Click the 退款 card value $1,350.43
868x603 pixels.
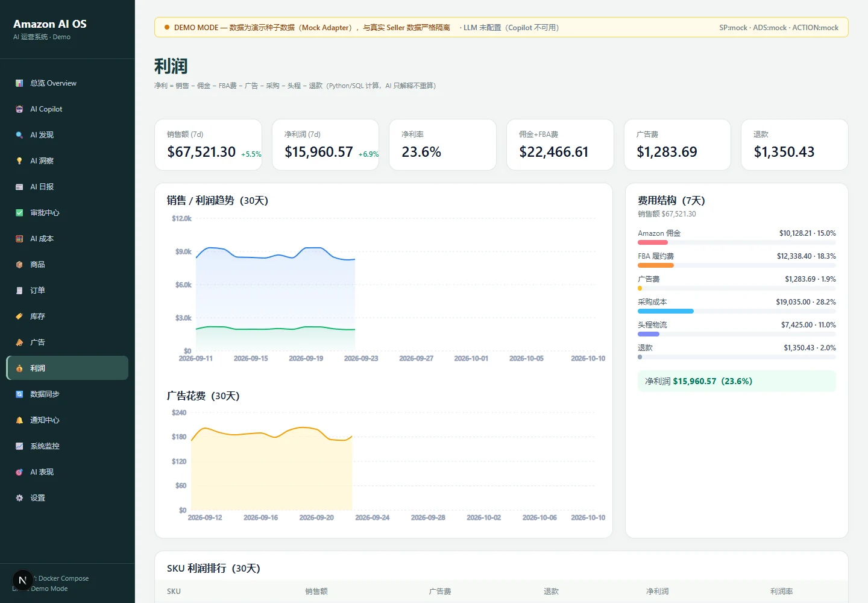point(784,152)
